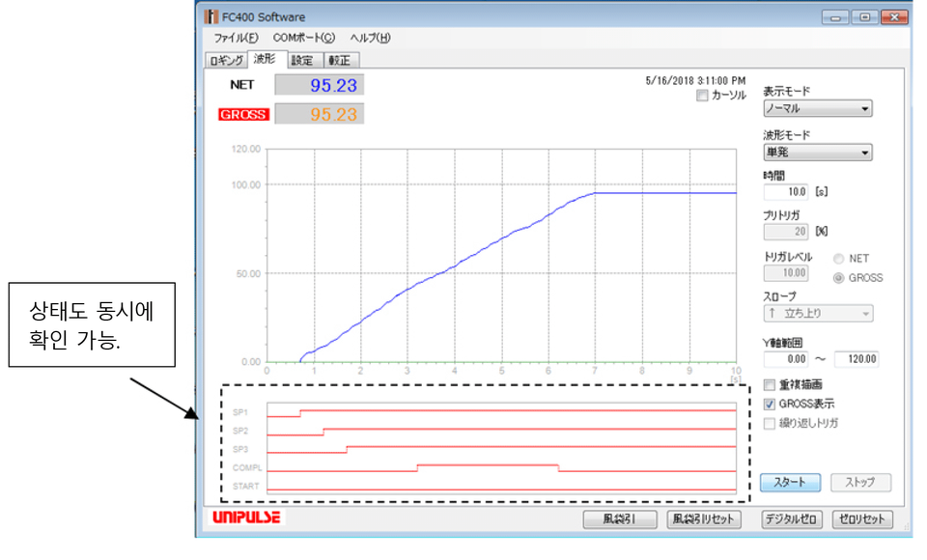
Task: Click the FC400 Software title bar icon
Action: click(x=211, y=16)
